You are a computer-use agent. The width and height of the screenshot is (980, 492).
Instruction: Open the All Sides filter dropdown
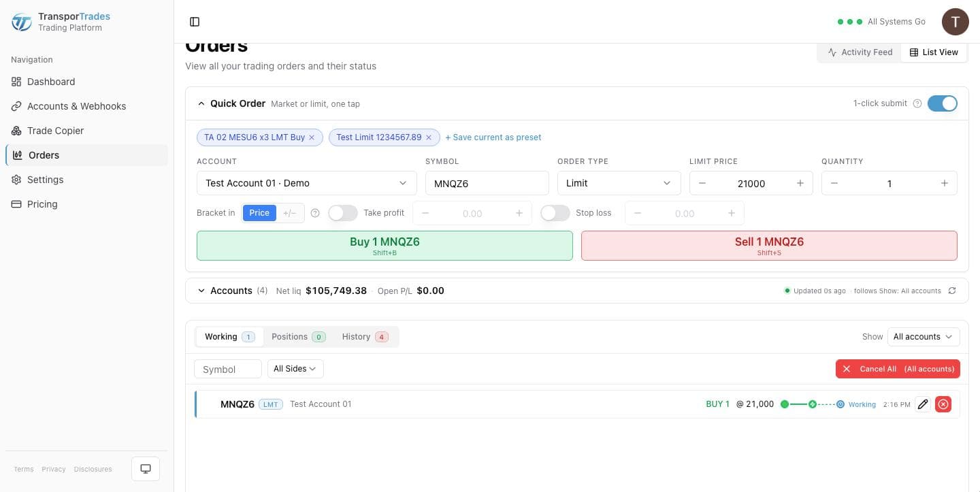click(x=295, y=369)
